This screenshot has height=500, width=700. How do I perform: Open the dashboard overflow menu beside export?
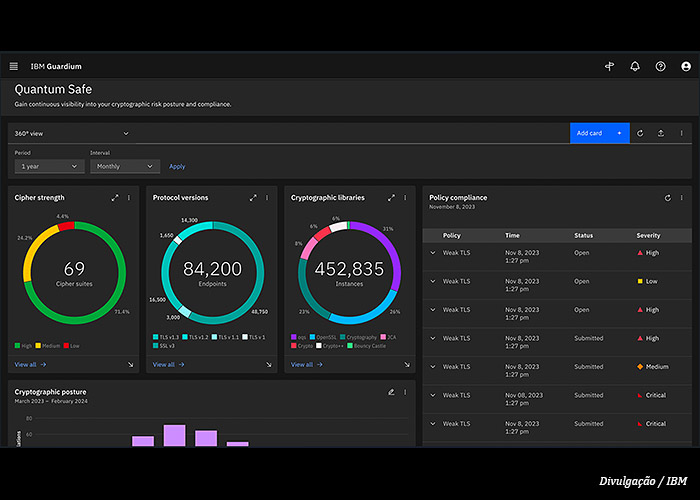coord(681,133)
